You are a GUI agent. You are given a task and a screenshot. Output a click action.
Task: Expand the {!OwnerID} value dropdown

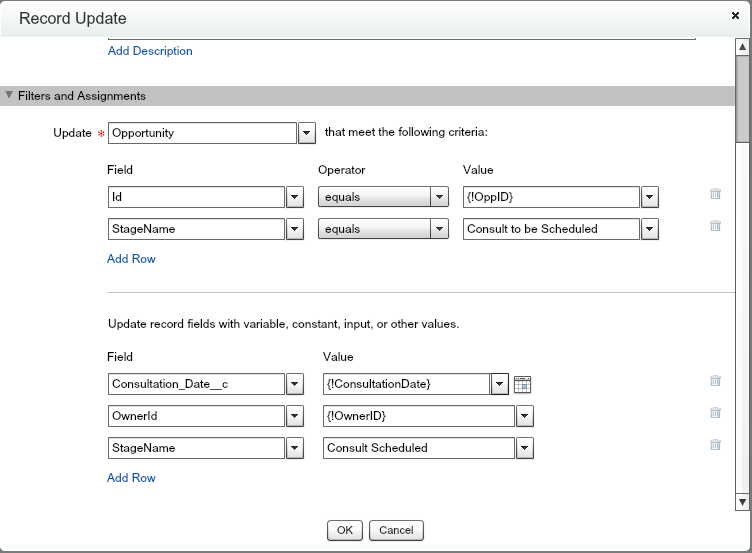[525, 416]
